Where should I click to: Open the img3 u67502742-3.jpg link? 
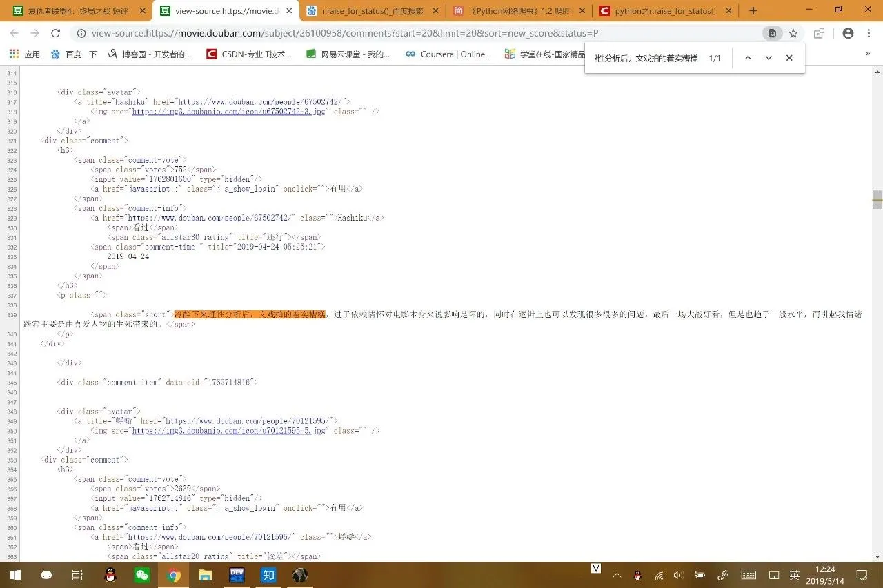(228, 111)
